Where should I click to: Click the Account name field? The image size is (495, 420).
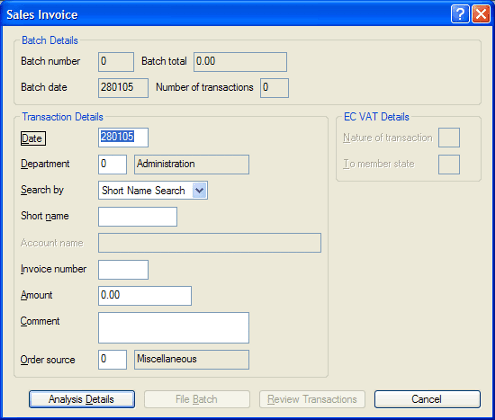[210, 243]
